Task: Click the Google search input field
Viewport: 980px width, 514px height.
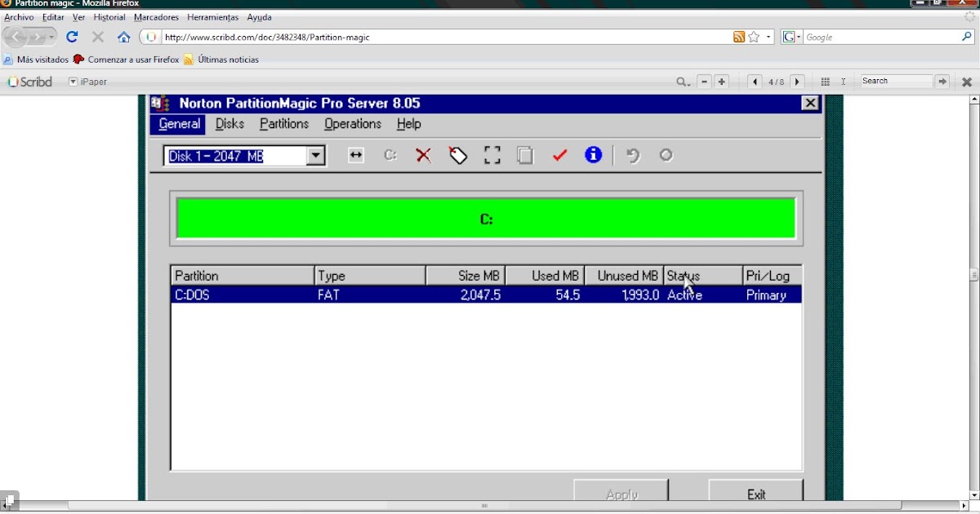Action: 882,37
